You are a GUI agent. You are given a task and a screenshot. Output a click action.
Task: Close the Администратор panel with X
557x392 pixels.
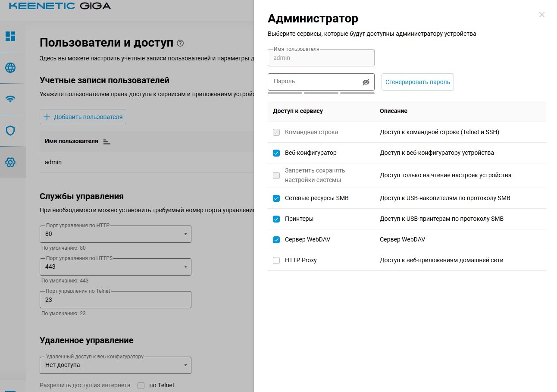pyautogui.click(x=542, y=15)
